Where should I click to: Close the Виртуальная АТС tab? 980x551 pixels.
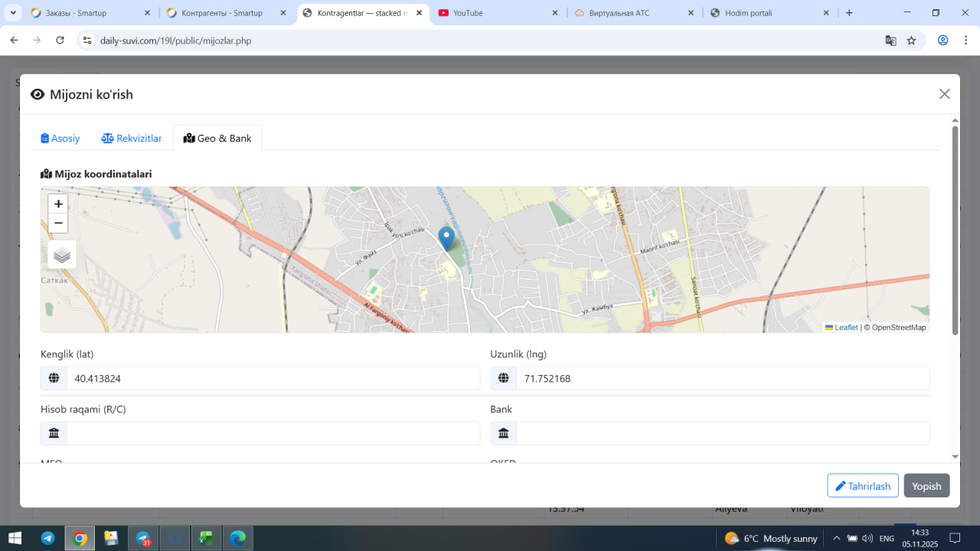691,13
